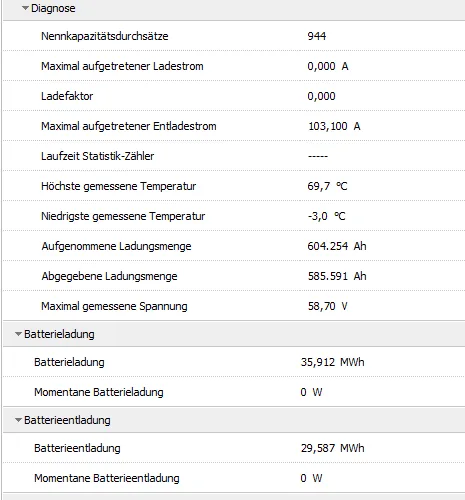Click the Ladefaktor parameter row
465x500 pixels.
tap(234, 96)
